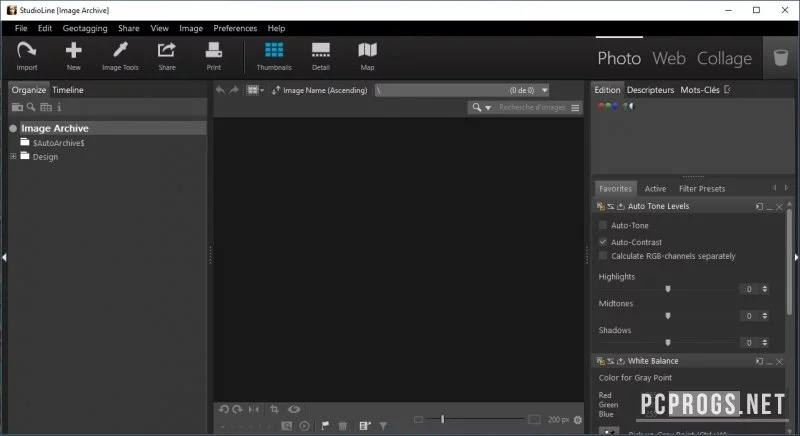
Task: Switch to the Collage mode
Action: (x=724, y=59)
